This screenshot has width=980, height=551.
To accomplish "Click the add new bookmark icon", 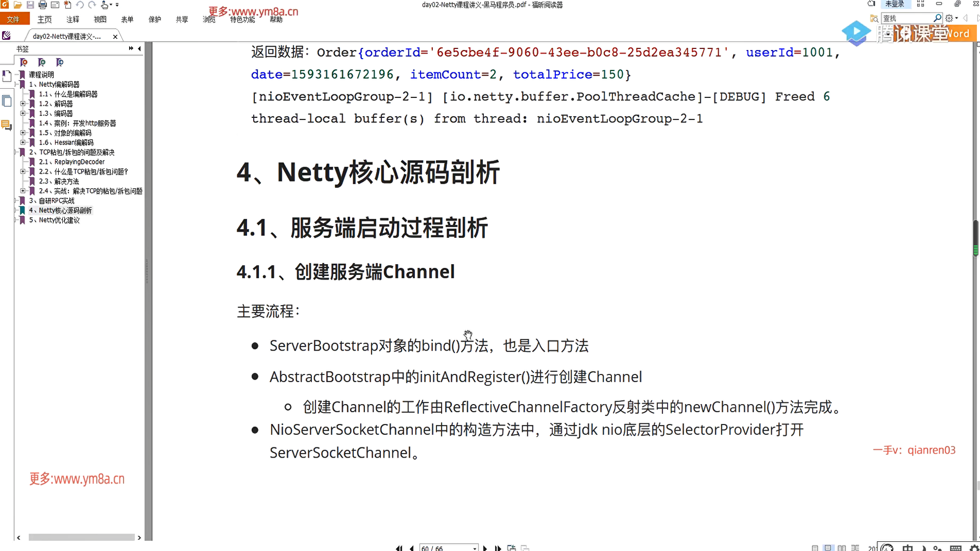I will coord(42,62).
